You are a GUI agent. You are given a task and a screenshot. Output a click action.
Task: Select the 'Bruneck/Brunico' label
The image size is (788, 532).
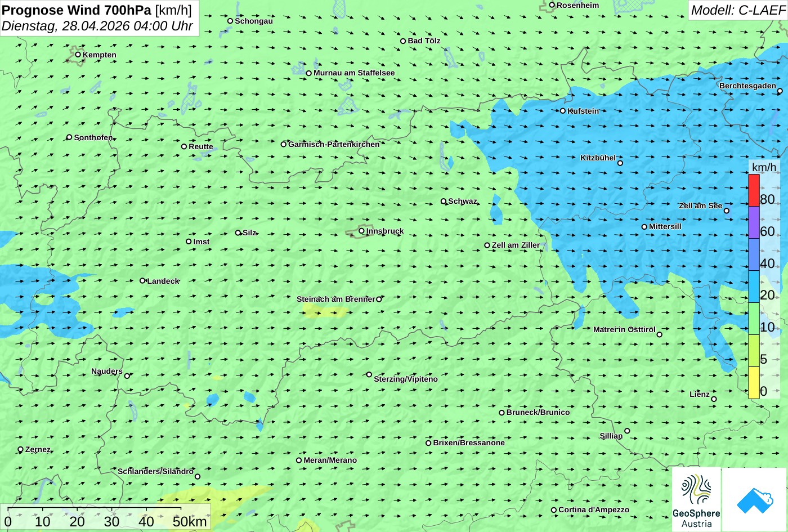click(x=538, y=412)
